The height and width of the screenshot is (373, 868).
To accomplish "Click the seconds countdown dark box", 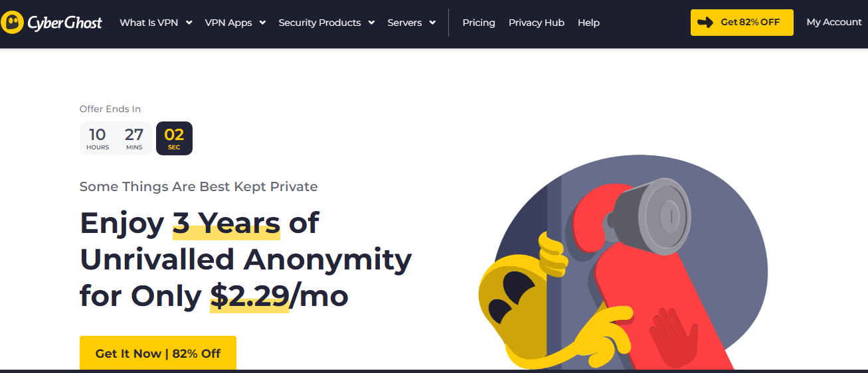I will (x=174, y=138).
